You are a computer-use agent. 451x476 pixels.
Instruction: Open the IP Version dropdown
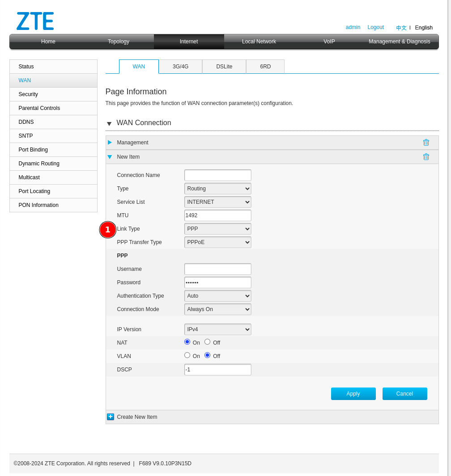click(217, 329)
